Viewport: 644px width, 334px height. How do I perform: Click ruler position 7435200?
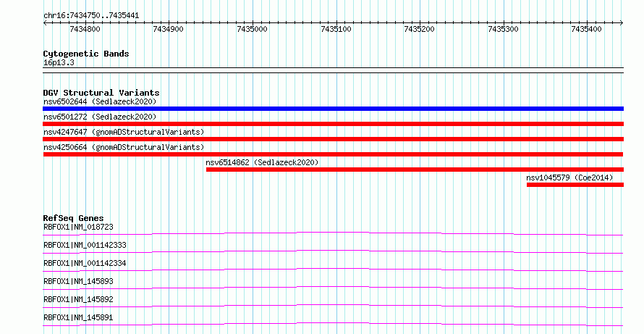coord(420,29)
